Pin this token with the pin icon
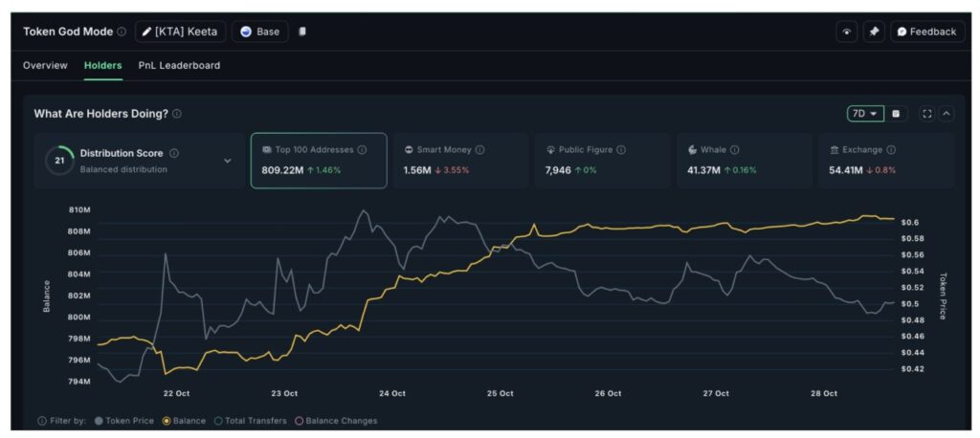 coord(874,32)
